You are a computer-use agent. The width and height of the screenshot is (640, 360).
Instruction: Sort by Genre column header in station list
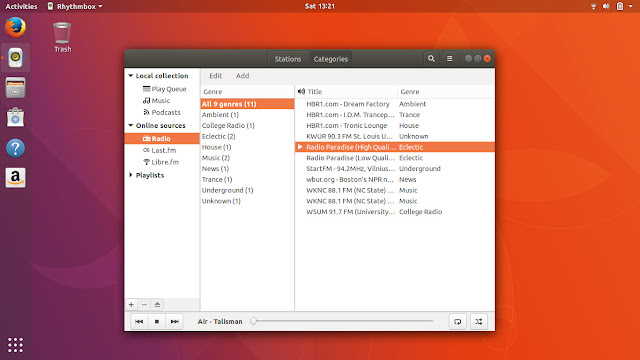pyautogui.click(x=446, y=92)
